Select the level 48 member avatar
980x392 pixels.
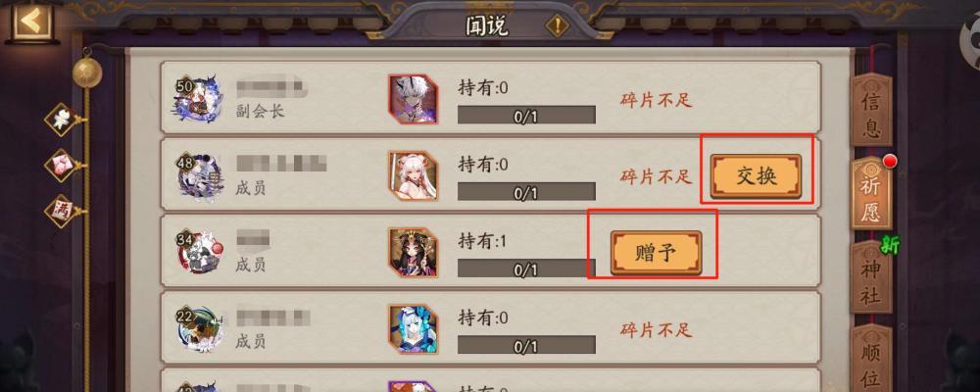tap(198, 177)
